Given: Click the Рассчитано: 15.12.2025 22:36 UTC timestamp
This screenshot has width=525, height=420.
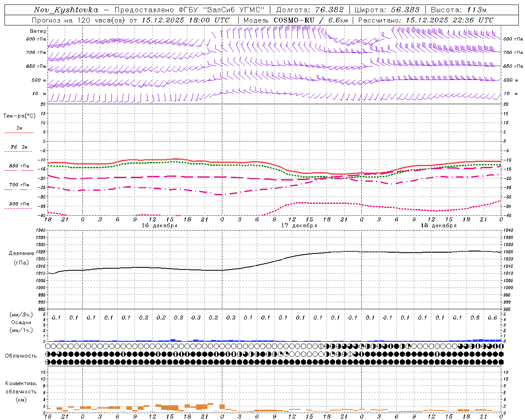Looking at the screenshot, I should click(426, 20).
